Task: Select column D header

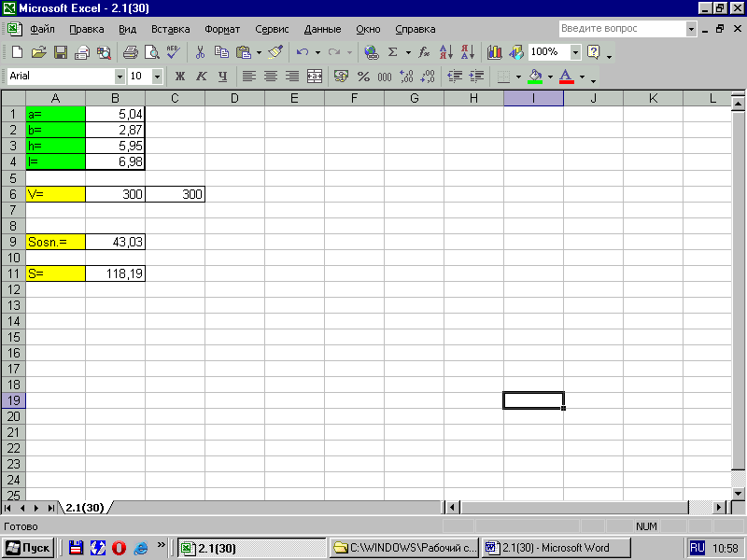Action: coord(234,99)
